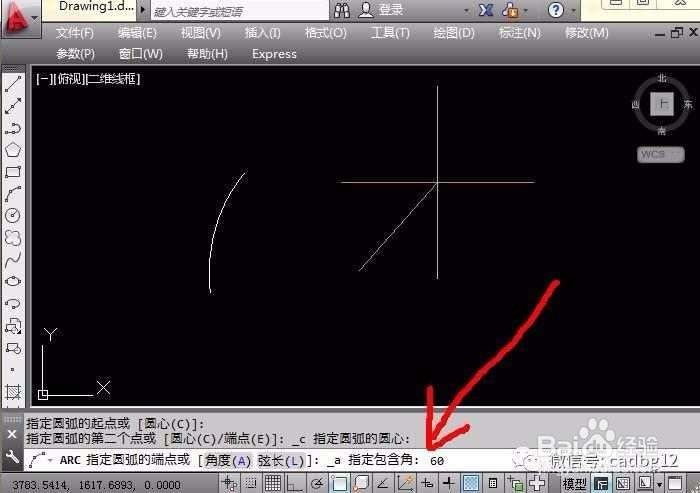The height and width of the screenshot is (493, 700).
Task: Open recent commands dropdown in command line
Action: tap(50, 460)
